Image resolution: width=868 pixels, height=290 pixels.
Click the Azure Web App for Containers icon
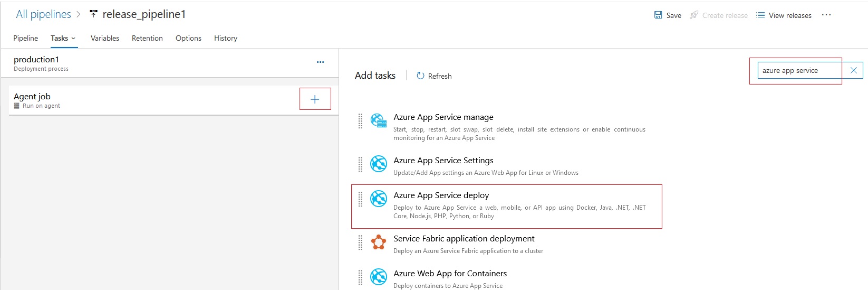point(379,277)
